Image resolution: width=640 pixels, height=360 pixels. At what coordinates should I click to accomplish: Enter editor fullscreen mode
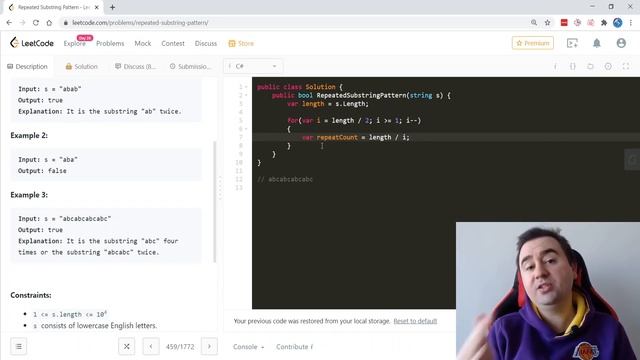click(626, 67)
